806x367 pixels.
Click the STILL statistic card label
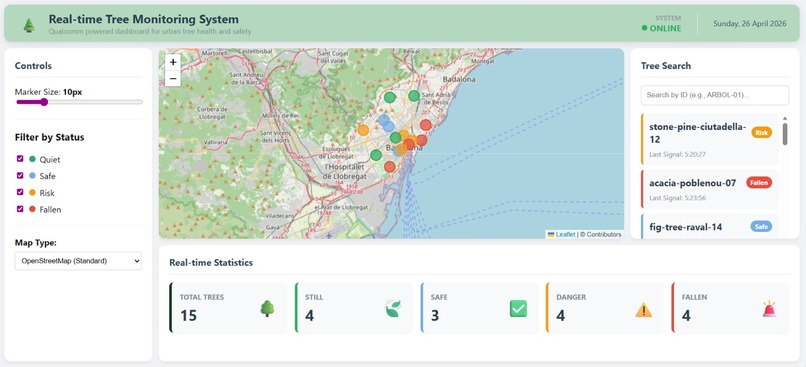point(314,297)
